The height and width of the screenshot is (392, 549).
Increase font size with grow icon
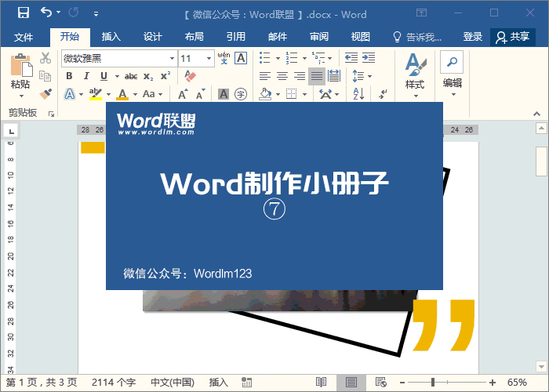coord(183,94)
